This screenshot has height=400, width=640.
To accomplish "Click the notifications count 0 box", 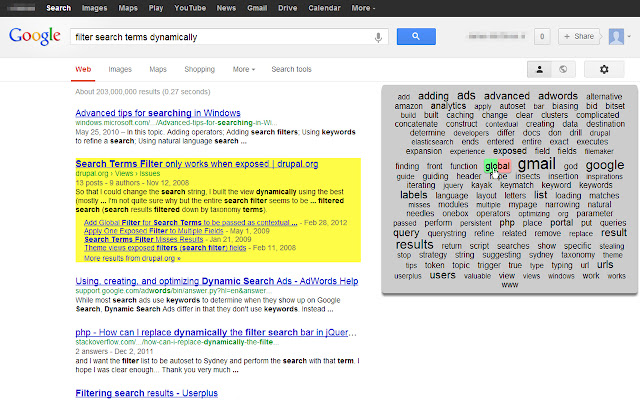I will [542, 36].
